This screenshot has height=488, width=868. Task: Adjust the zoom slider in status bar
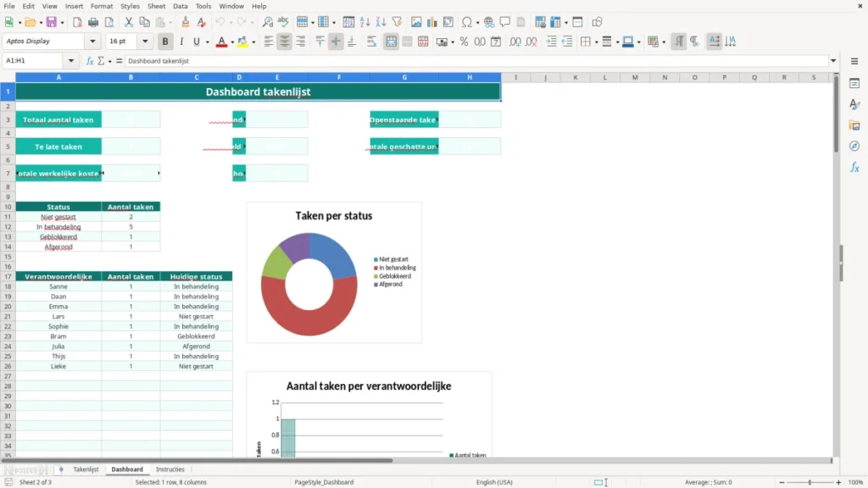[x=810, y=482]
